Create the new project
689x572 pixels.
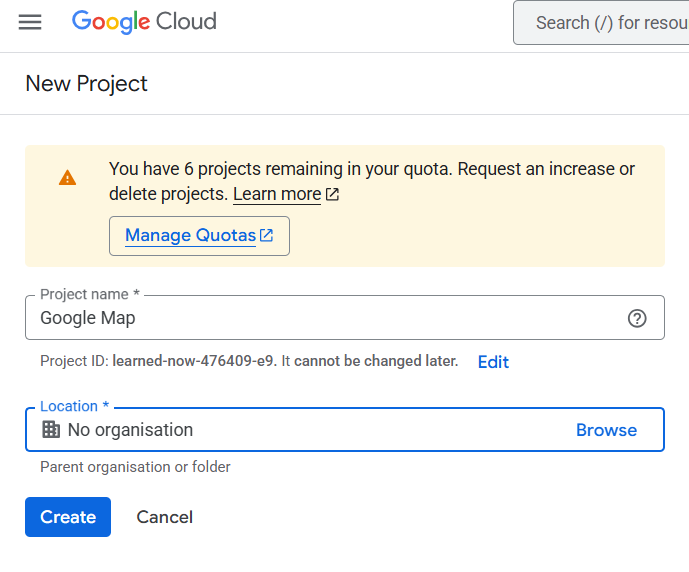(68, 517)
